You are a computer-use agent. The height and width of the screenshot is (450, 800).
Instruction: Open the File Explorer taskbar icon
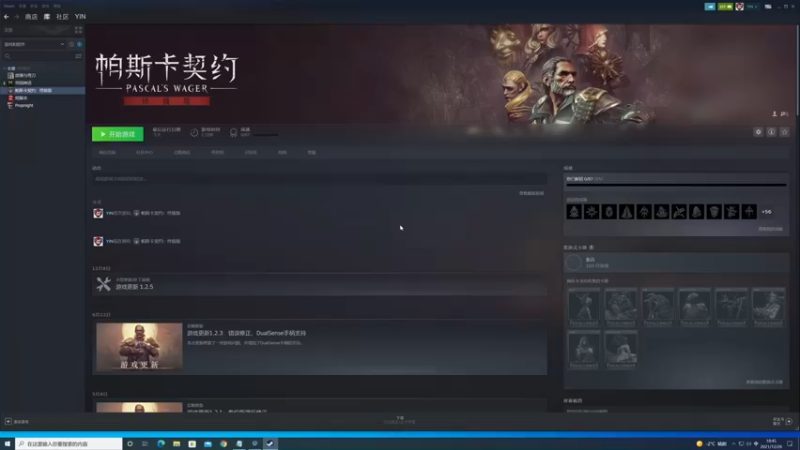pos(177,444)
